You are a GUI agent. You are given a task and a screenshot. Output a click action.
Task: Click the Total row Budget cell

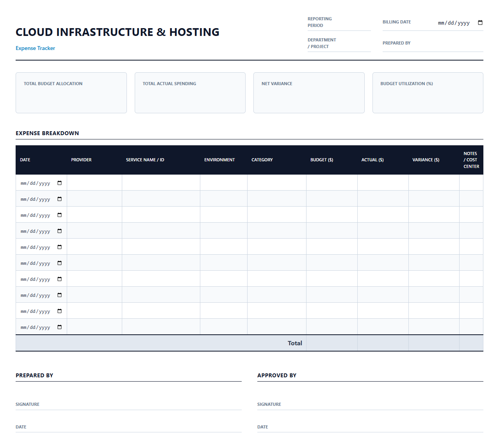(332, 343)
